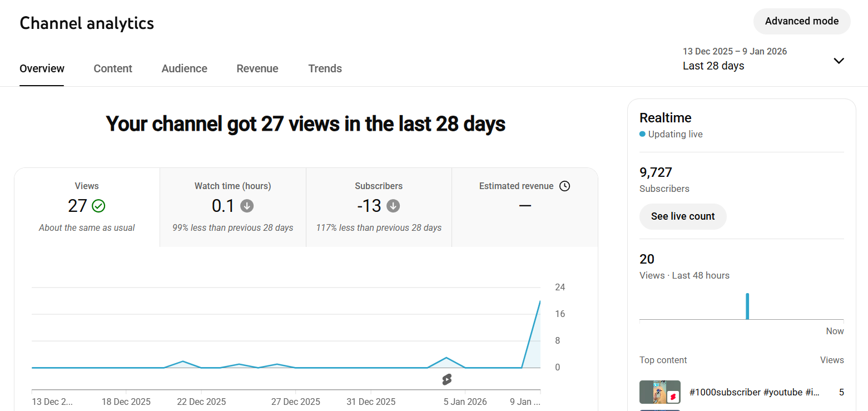Click the top content video thumbnail
This screenshot has height=411, width=868.
[x=659, y=392]
